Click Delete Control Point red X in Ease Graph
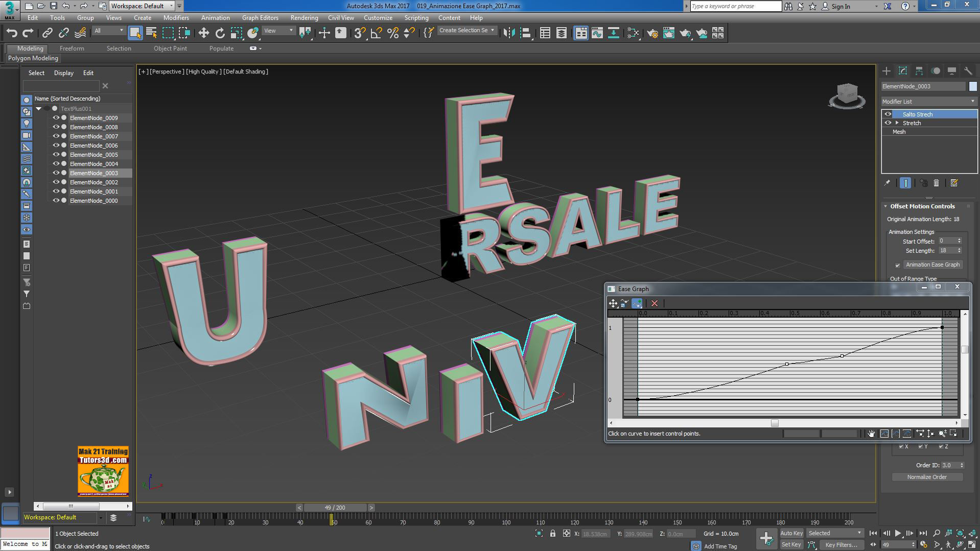This screenshot has height=551, width=980. click(x=655, y=303)
